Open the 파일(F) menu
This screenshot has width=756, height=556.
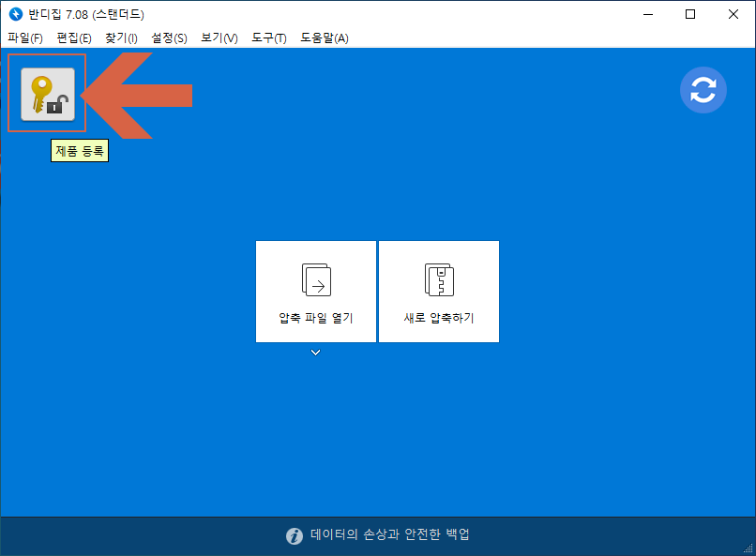coord(25,38)
